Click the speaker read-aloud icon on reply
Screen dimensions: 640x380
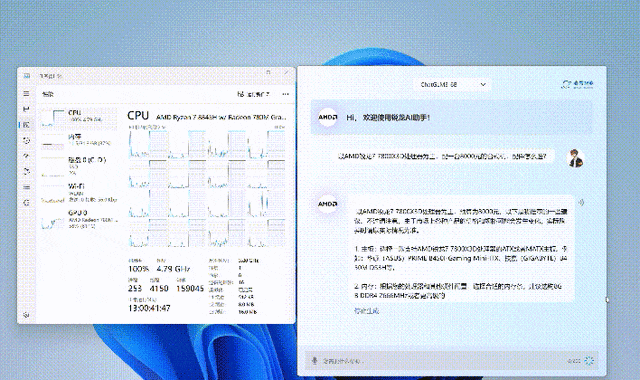coord(581,202)
